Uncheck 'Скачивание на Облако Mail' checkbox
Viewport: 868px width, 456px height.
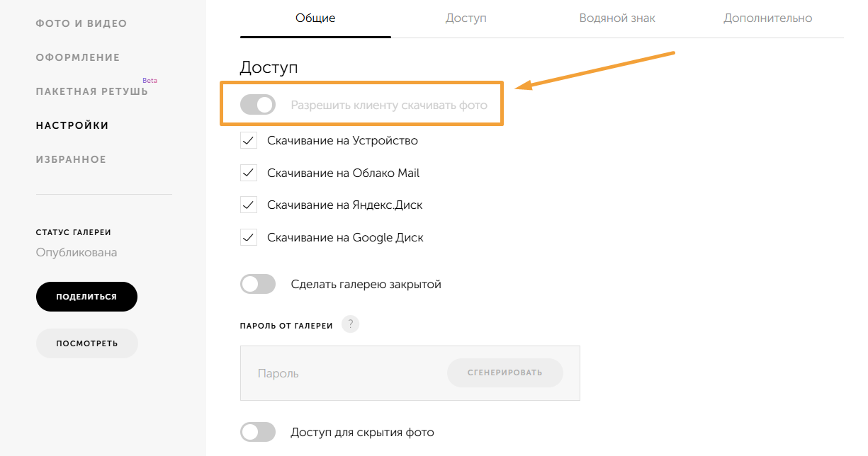[249, 173]
